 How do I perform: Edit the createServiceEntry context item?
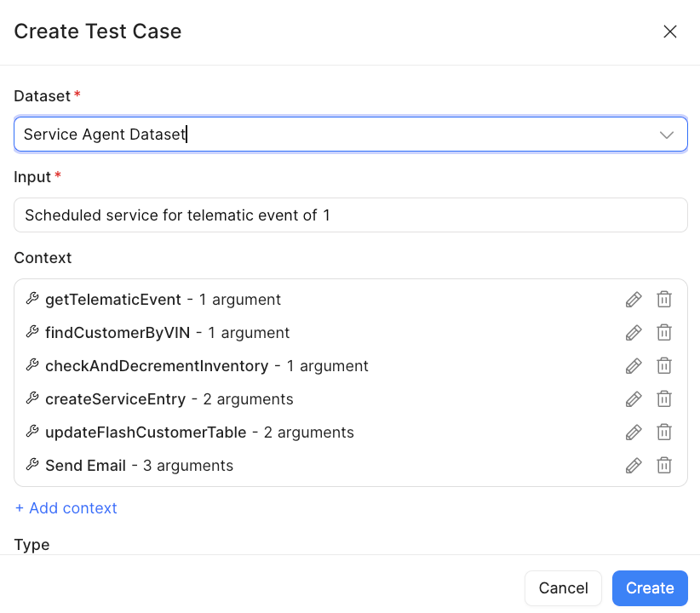point(633,399)
